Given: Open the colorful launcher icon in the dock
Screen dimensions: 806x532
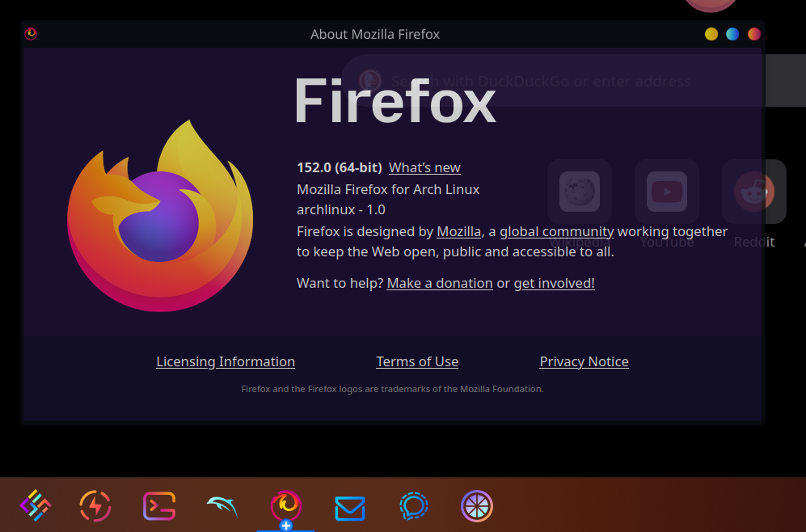Looking at the screenshot, I should tap(35, 506).
